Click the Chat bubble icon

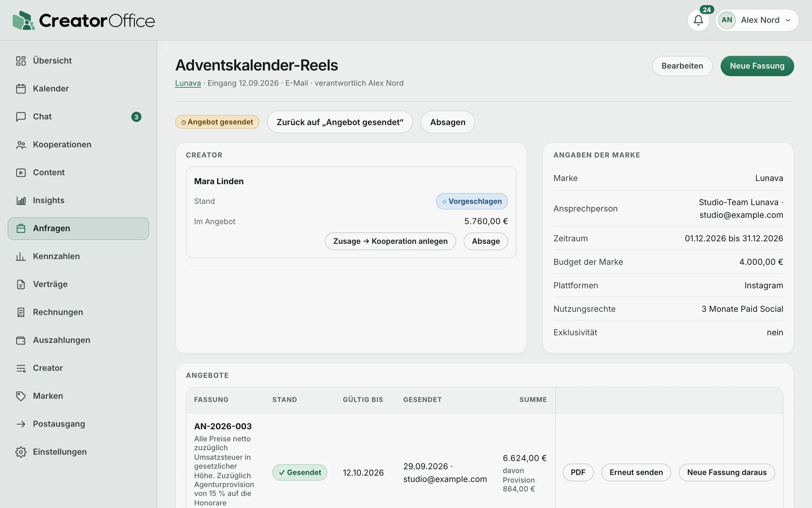coord(21,117)
